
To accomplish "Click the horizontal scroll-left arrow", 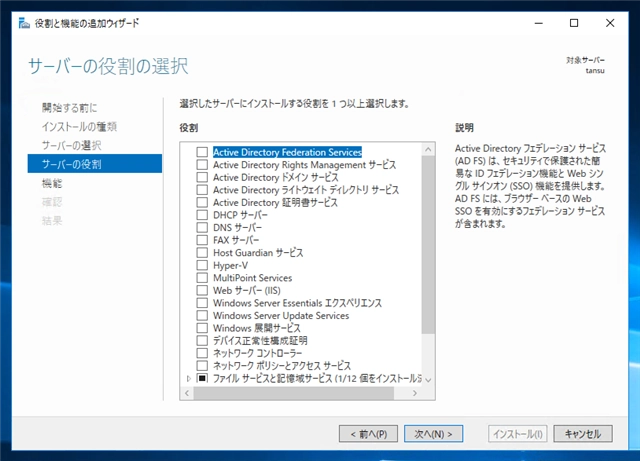I will (x=187, y=393).
